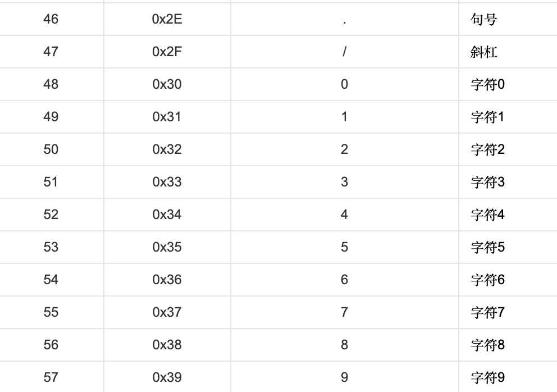
Task: Select decimal value 50 cell
Action: point(51,149)
